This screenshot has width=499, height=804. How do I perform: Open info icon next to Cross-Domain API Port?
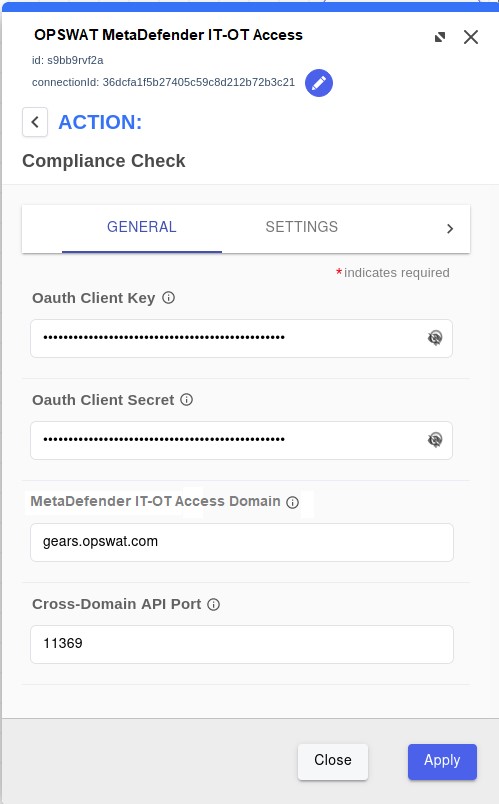[213, 604]
